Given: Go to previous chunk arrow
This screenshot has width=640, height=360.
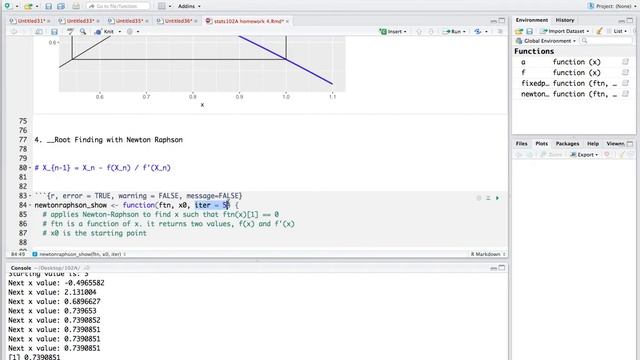Looking at the screenshot, I should (419, 31).
